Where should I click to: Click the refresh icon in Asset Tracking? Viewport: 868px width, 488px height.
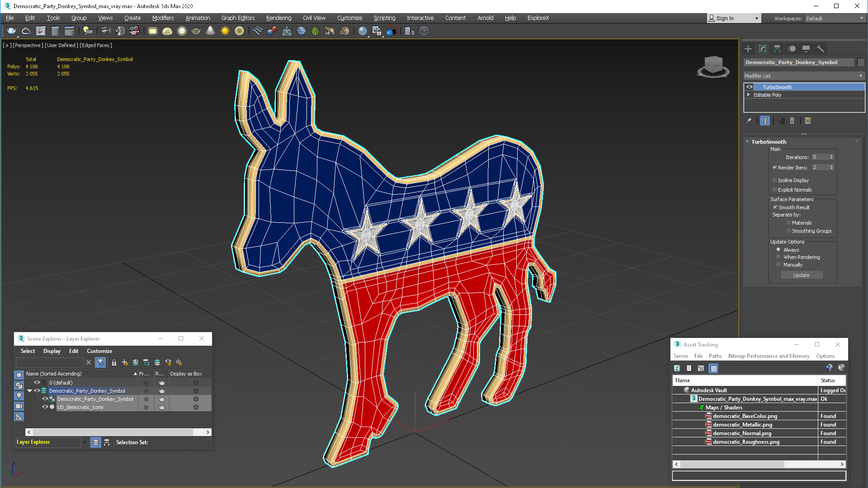(677, 368)
